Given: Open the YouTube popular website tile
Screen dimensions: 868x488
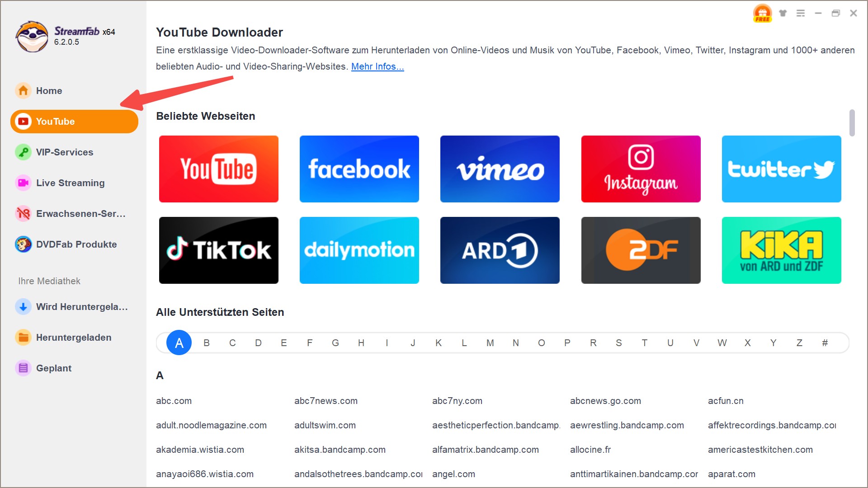Looking at the screenshot, I should tap(219, 168).
